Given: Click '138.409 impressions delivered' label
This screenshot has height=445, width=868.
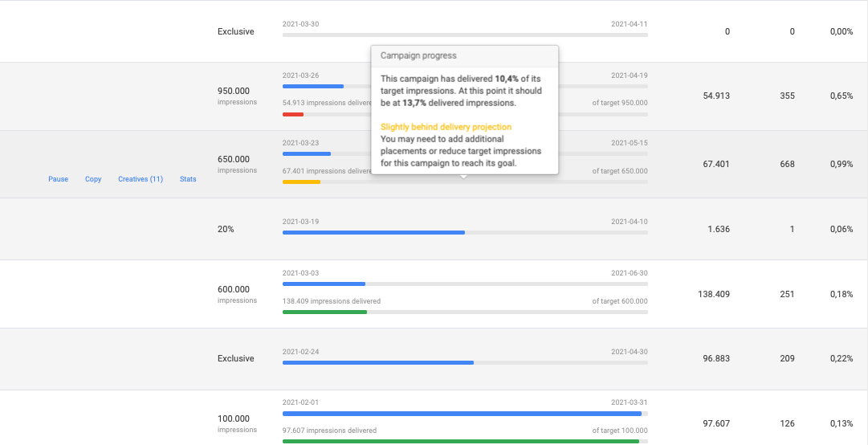Looking at the screenshot, I should pyautogui.click(x=331, y=301).
